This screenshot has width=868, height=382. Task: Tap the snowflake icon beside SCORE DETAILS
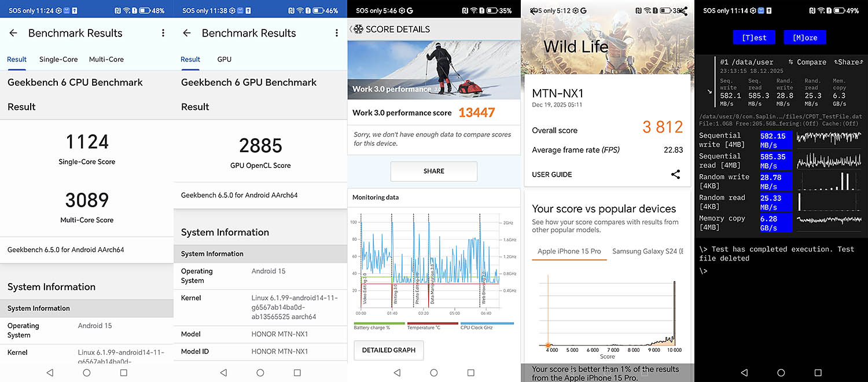(358, 29)
